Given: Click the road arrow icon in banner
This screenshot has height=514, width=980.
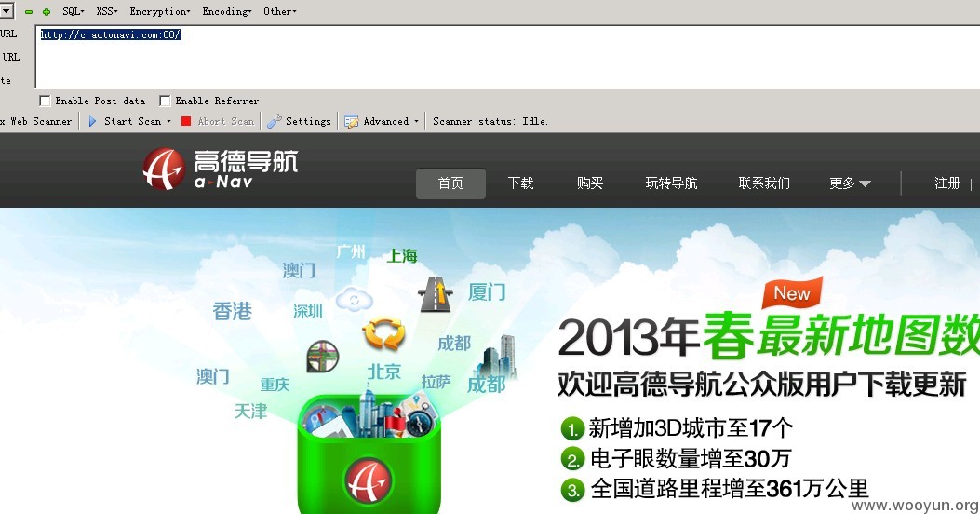Looking at the screenshot, I should click(436, 294).
